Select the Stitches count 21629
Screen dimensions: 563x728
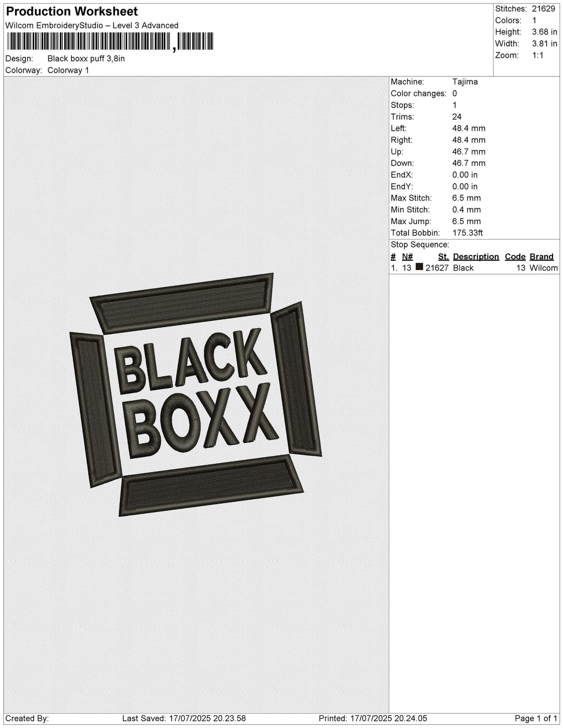pos(543,9)
